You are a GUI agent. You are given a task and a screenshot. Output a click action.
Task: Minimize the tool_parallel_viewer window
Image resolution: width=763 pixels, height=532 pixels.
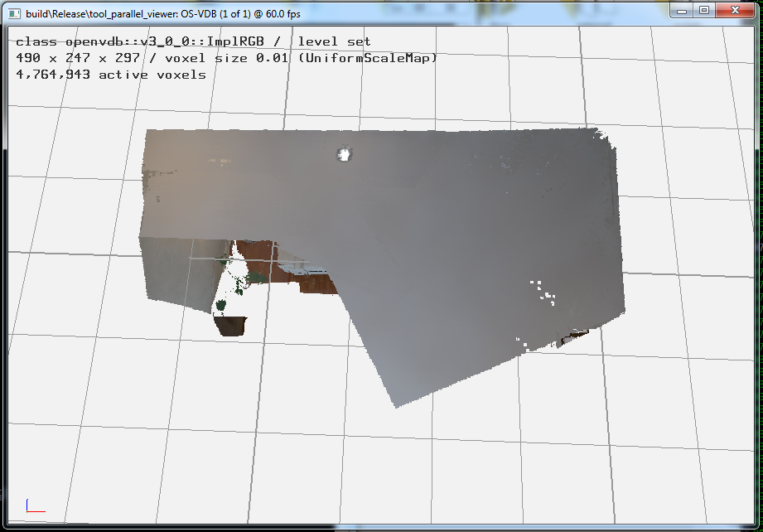pos(682,11)
